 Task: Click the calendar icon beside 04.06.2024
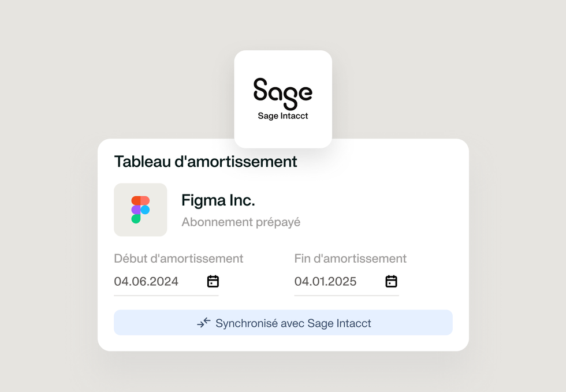point(213,281)
